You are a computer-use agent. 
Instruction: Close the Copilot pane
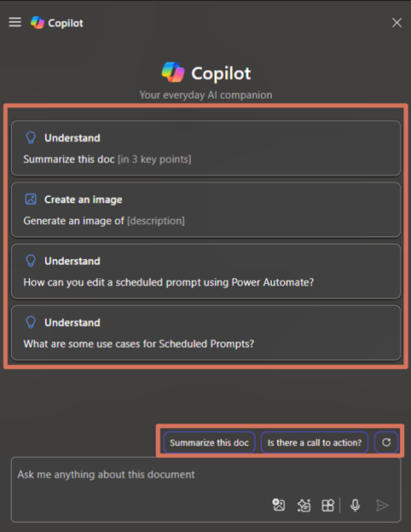(x=397, y=23)
